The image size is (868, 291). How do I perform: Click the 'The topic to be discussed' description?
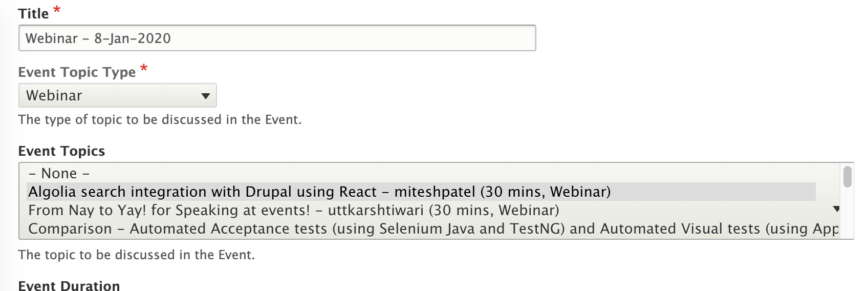pyautogui.click(x=136, y=255)
